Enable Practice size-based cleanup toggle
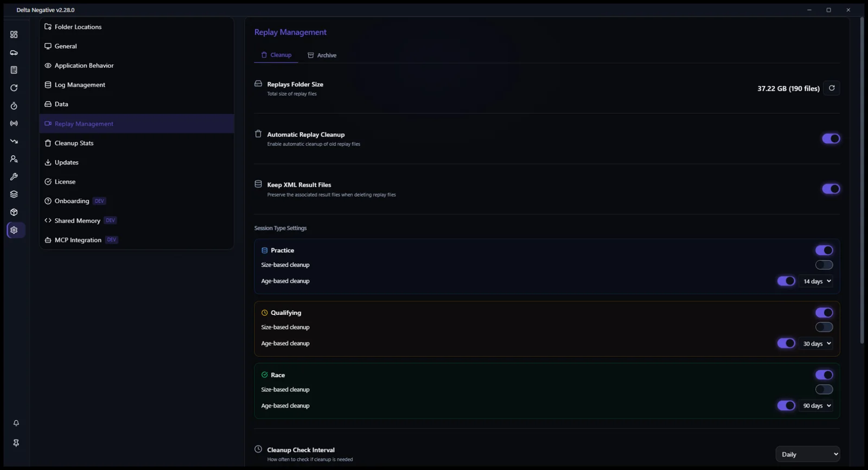The height and width of the screenshot is (470, 868). 824,265
